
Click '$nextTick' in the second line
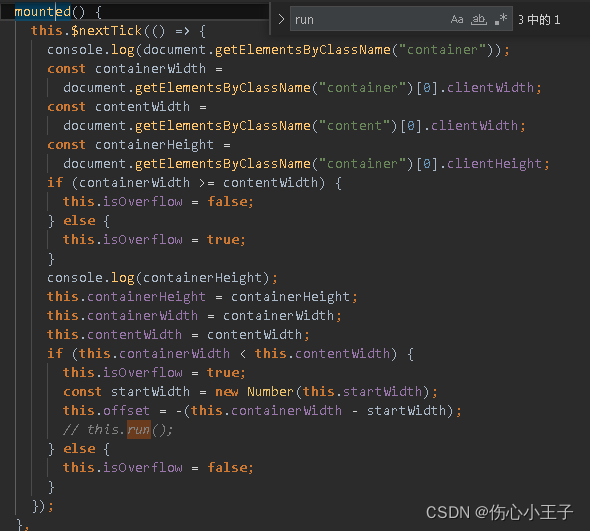(x=106, y=30)
